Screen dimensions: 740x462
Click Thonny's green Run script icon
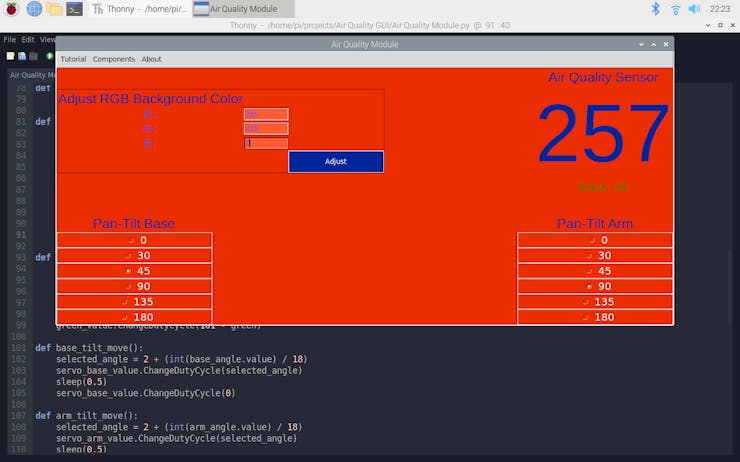(x=50, y=56)
